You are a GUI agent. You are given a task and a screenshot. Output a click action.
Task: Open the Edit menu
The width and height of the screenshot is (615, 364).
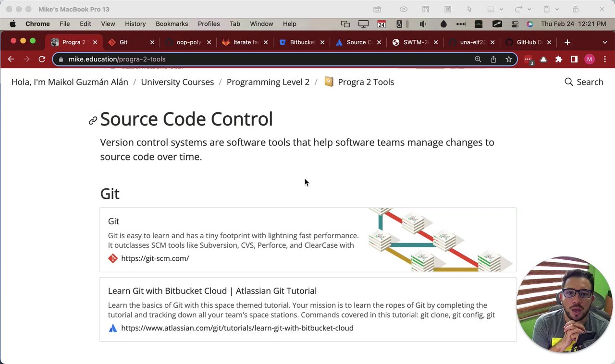point(86,24)
